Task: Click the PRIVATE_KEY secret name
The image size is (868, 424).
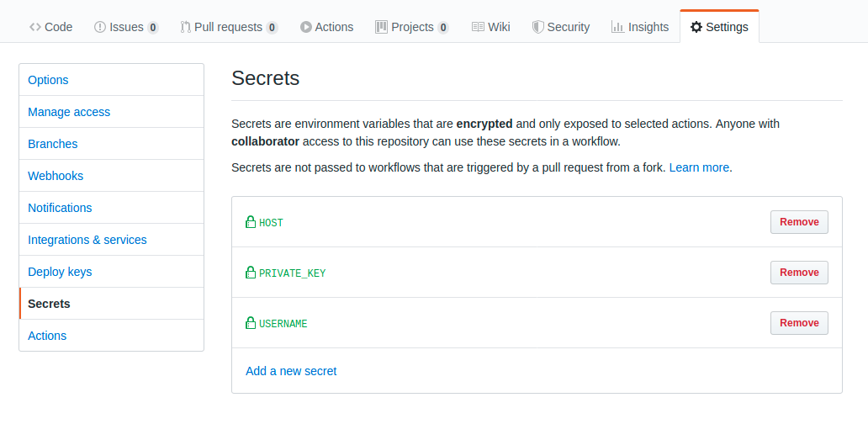Action: click(293, 273)
